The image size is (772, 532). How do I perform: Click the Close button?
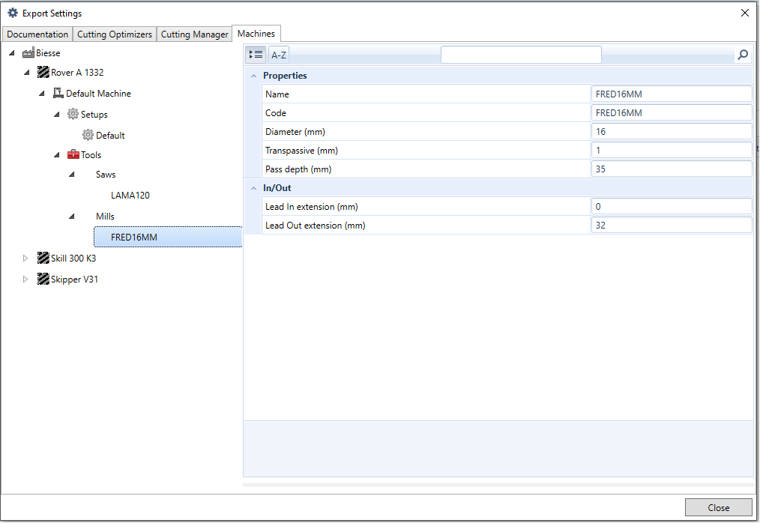[718, 507]
